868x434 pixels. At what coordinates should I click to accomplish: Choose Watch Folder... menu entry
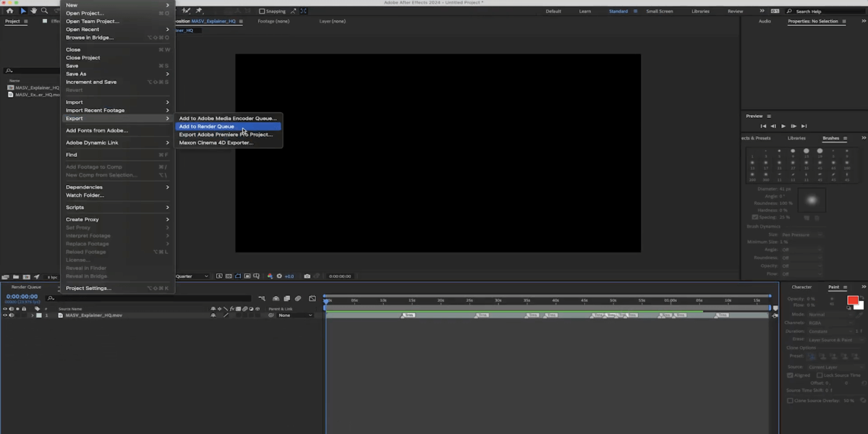[x=117, y=195]
